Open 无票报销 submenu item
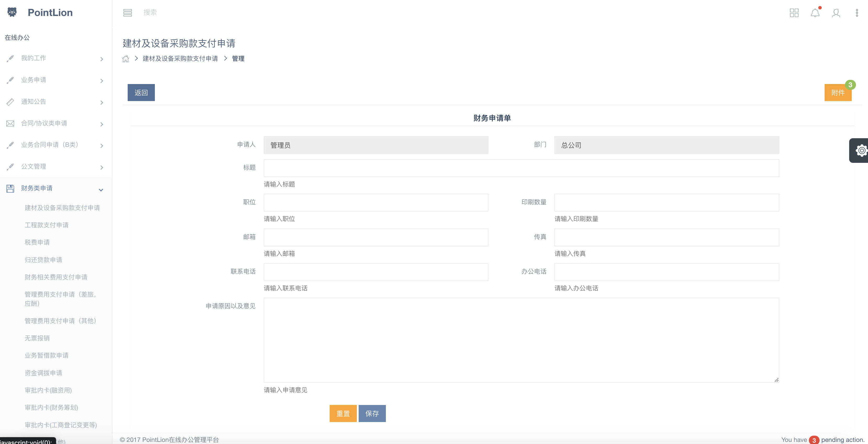Image resolution: width=868 pixels, height=444 pixels. coord(37,338)
